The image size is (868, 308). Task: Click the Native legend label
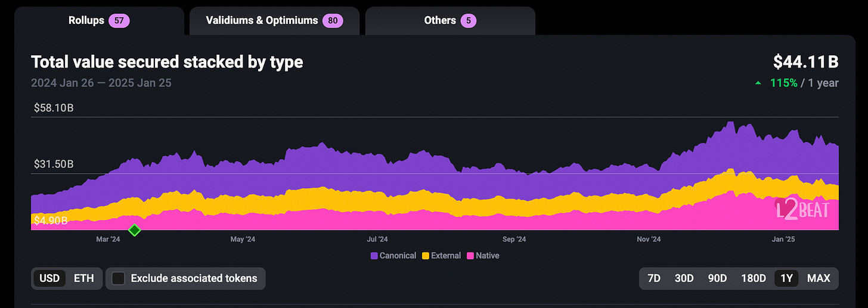click(x=488, y=256)
